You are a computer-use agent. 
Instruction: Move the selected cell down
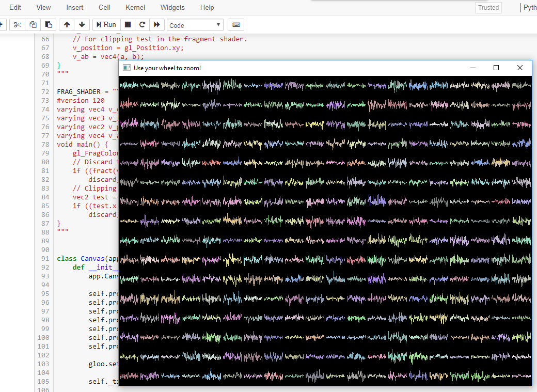pos(82,24)
